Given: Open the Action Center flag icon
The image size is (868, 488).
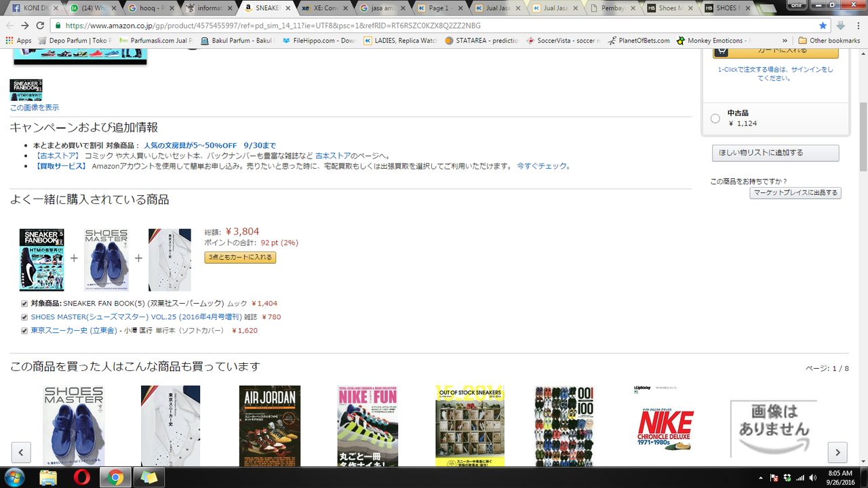Looking at the screenshot, I should [773, 478].
